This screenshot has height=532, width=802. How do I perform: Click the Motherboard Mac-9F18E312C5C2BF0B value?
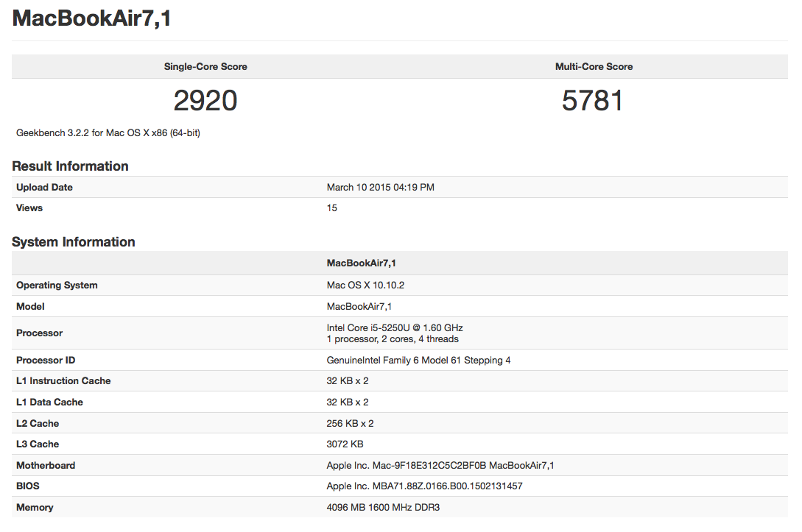pyautogui.click(x=440, y=466)
